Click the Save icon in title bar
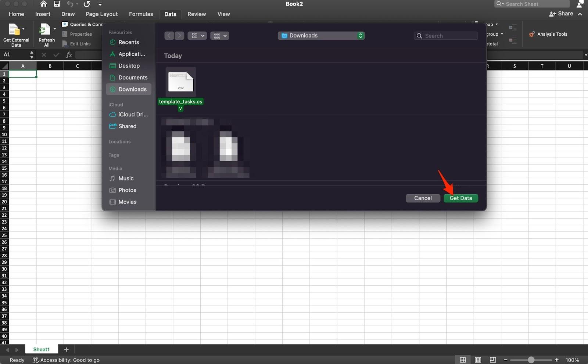The width and height of the screenshot is (588, 364). point(57,4)
